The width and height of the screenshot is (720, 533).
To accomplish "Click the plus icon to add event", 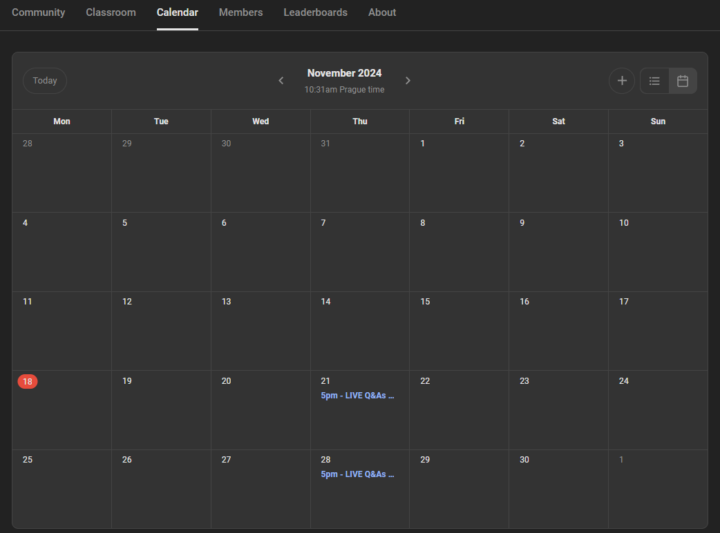I will pos(622,81).
